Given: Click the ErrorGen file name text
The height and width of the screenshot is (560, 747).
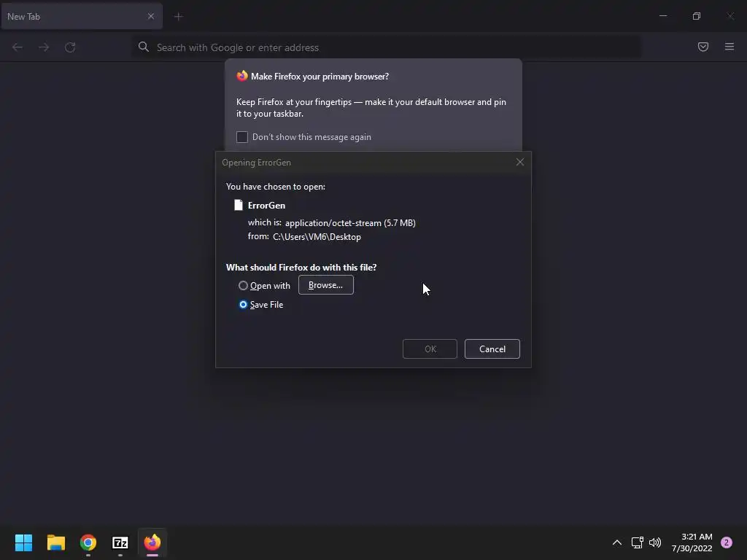Looking at the screenshot, I should (266, 205).
